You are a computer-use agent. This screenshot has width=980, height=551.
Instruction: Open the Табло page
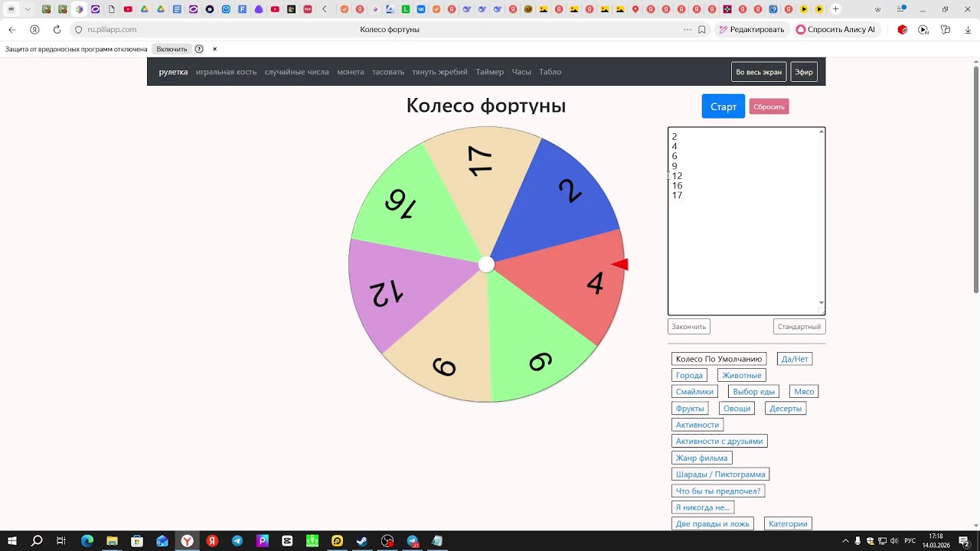tap(550, 72)
